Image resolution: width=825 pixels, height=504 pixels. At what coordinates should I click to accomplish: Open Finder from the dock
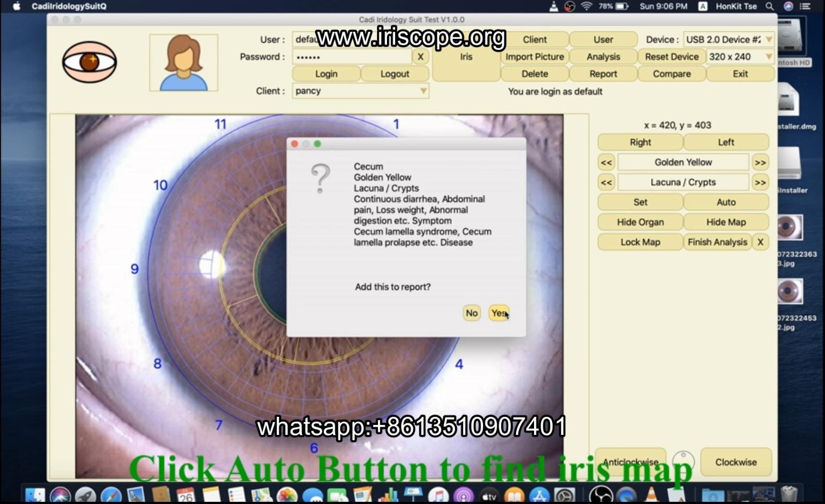pyautogui.click(x=35, y=495)
